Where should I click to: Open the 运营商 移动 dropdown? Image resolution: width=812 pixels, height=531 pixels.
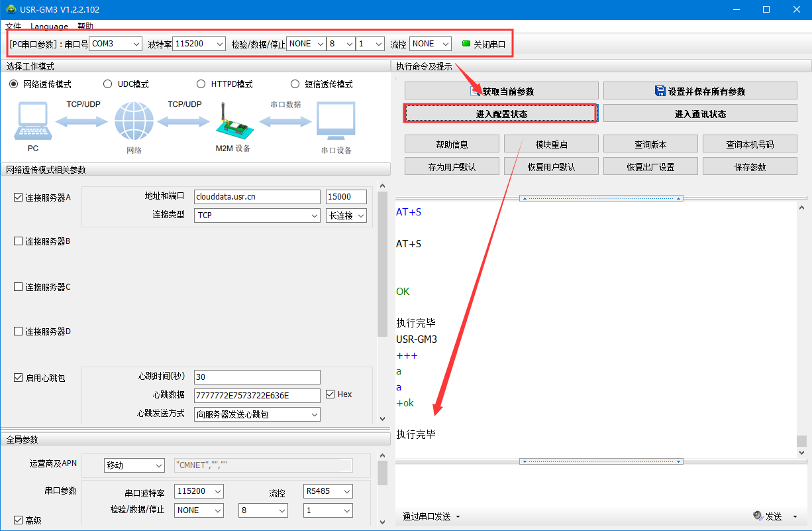click(x=134, y=465)
